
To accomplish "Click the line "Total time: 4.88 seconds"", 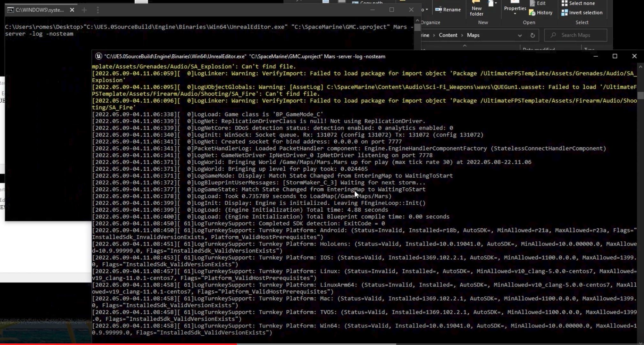I will (x=240, y=210).
